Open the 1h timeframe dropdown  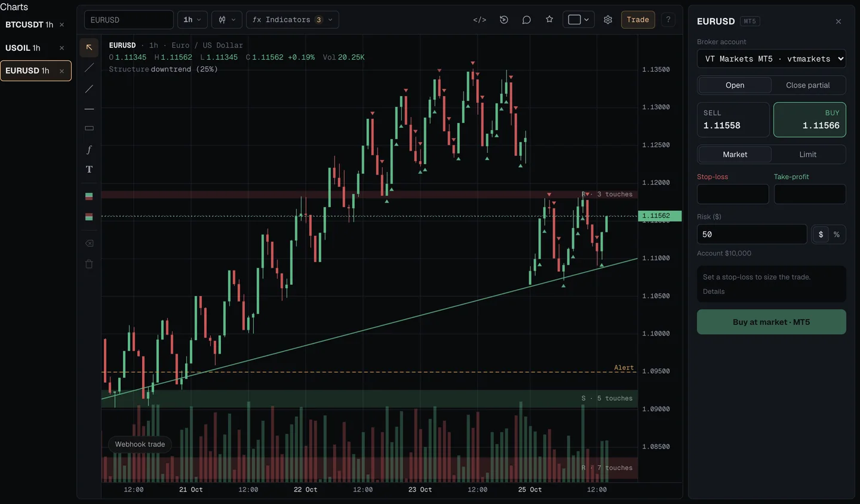[x=192, y=20]
